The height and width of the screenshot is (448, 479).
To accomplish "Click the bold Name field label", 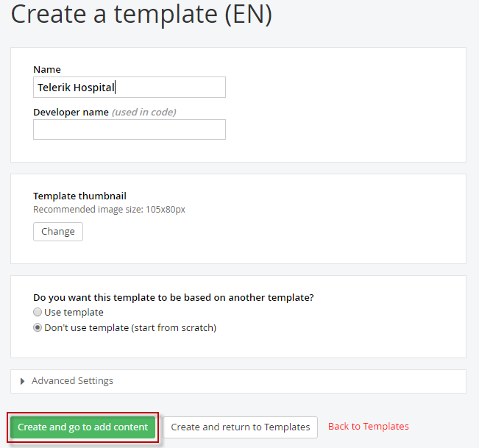I will (x=47, y=70).
